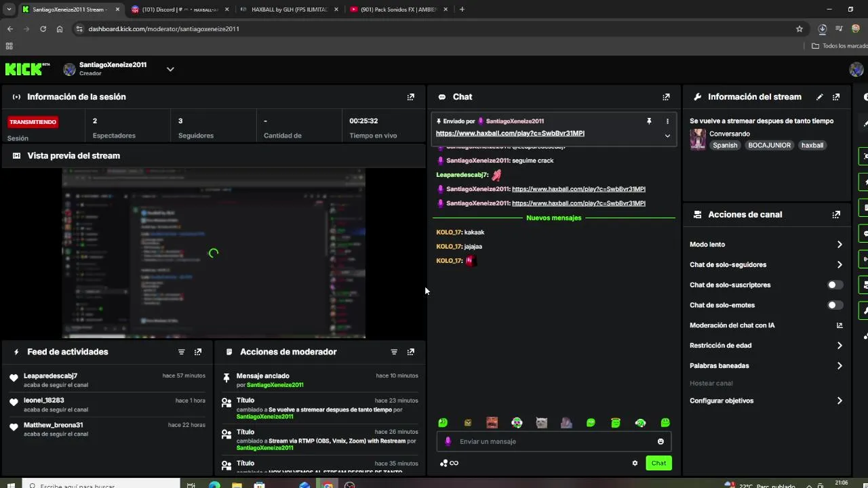Pop out the Información del stream panel
This screenshot has height=488, width=868.
click(x=836, y=97)
